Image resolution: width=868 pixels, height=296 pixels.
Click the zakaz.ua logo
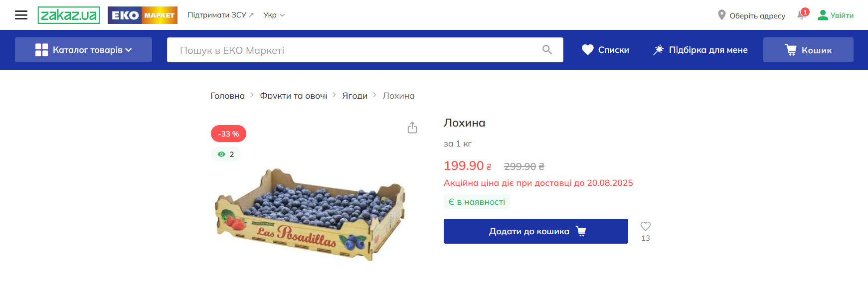69,15
